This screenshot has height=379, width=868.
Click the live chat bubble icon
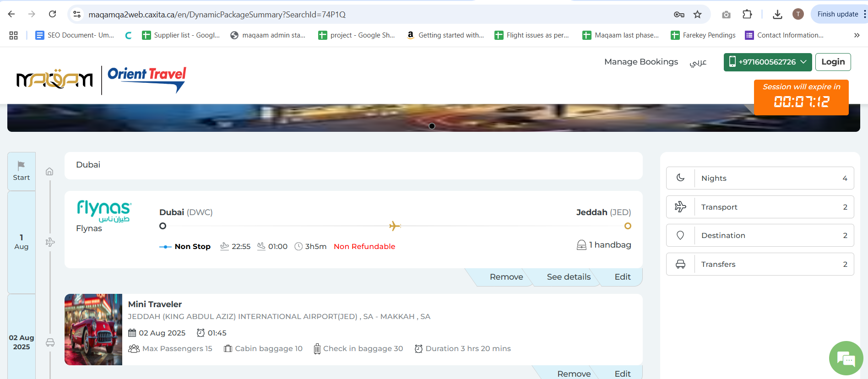[x=846, y=358]
